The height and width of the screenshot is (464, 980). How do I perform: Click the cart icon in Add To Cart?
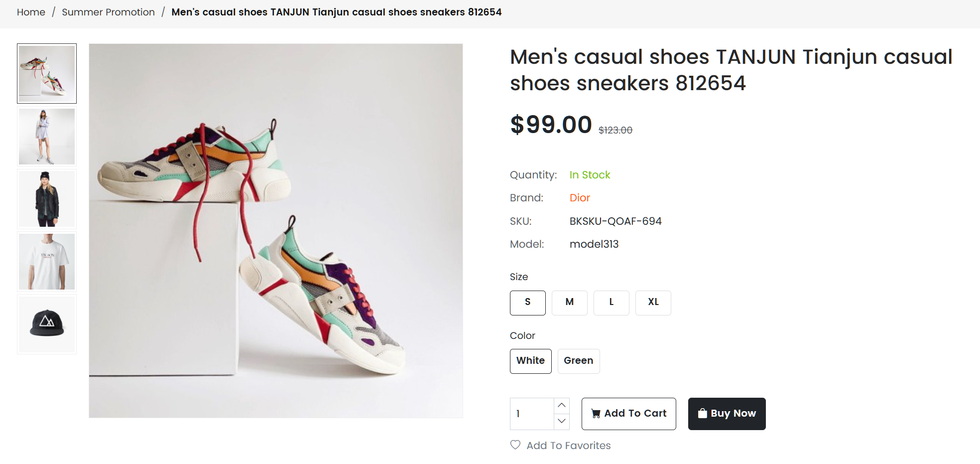pyautogui.click(x=596, y=414)
